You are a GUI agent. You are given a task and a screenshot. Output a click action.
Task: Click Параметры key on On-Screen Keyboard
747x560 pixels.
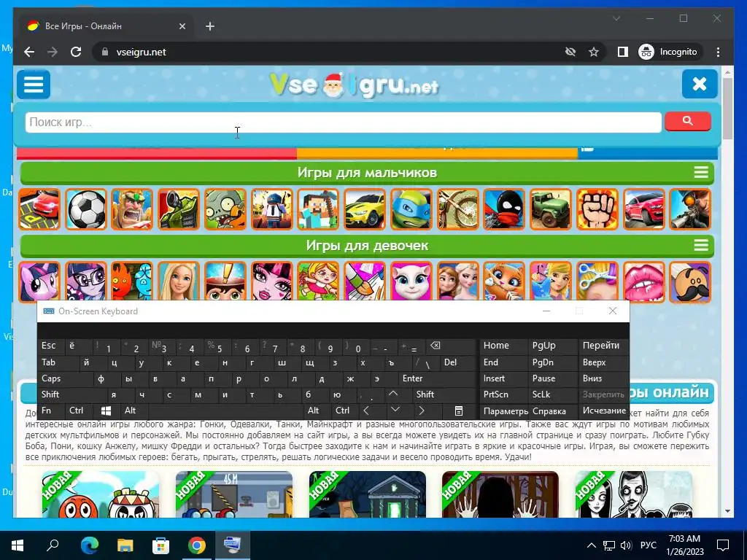coord(504,411)
